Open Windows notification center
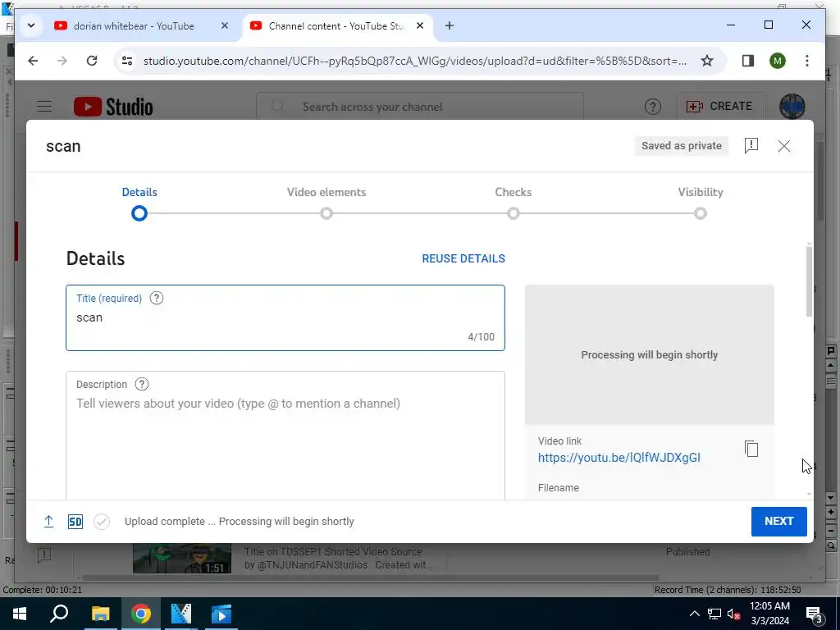 [x=815, y=614]
